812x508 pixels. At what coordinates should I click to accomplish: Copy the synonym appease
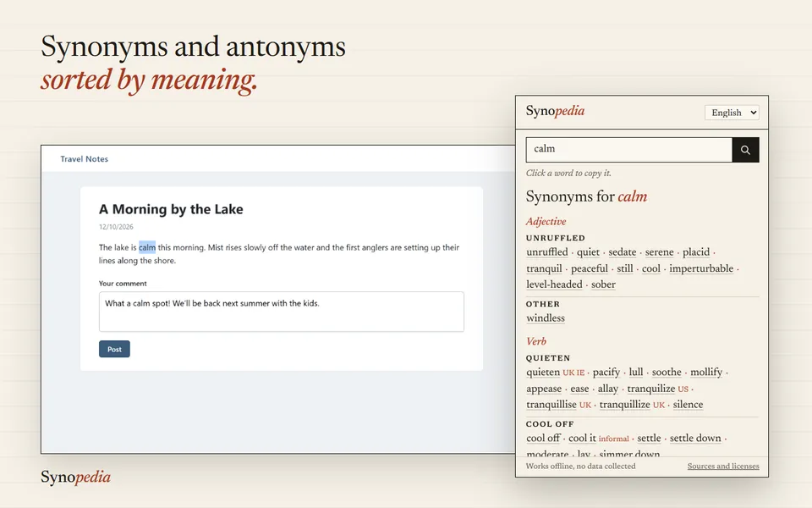544,389
